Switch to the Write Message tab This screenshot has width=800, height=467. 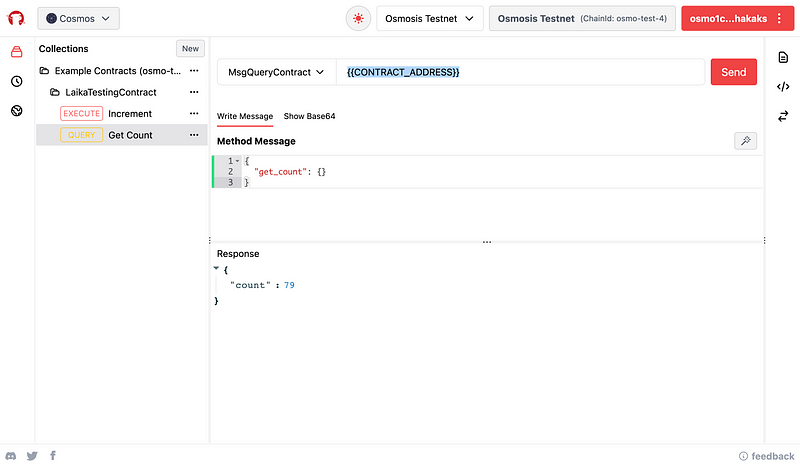[245, 116]
